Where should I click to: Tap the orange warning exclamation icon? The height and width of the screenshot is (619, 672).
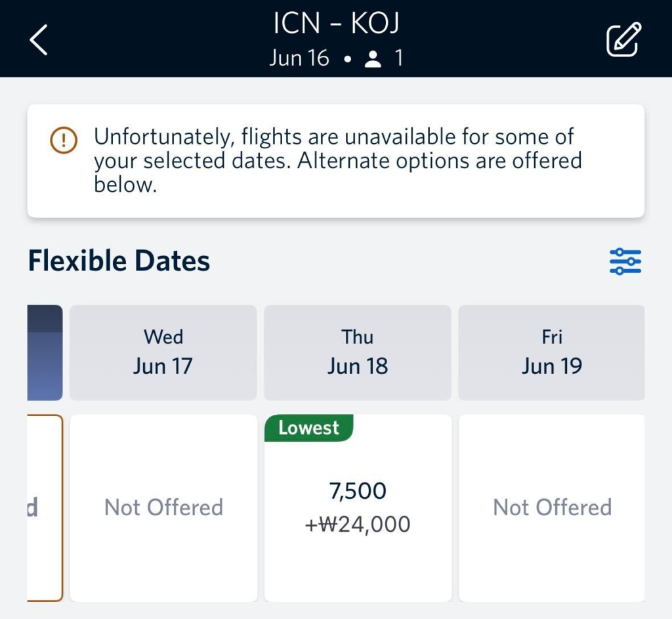point(64,140)
